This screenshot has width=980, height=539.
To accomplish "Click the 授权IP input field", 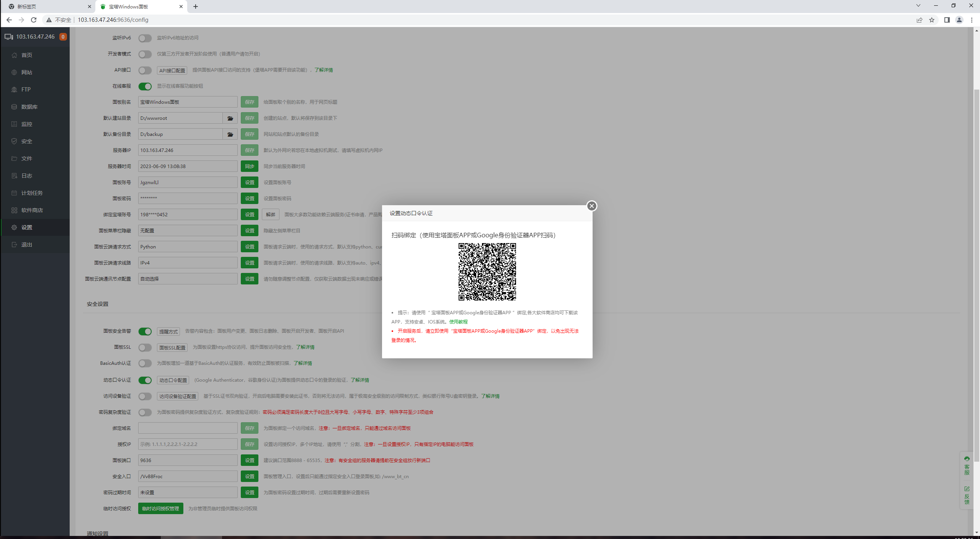I will [188, 444].
